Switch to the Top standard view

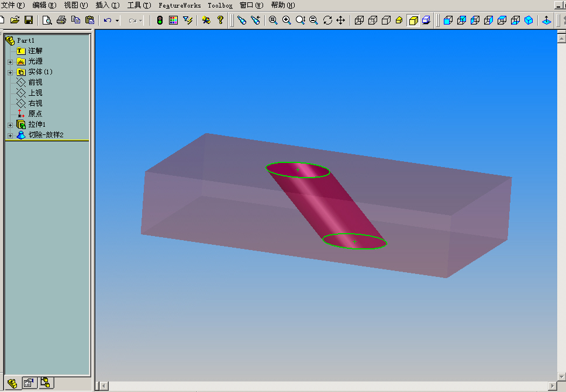tap(502, 20)
